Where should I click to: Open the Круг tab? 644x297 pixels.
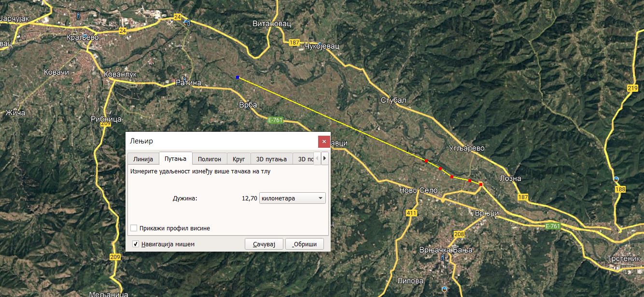[239, 159]
